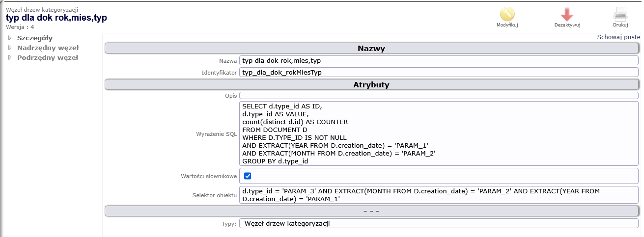This screenshot has width=644, height=237.
Task: Expand the Podrzędny węzeł triangle arrow
Action: click(9, 57)
